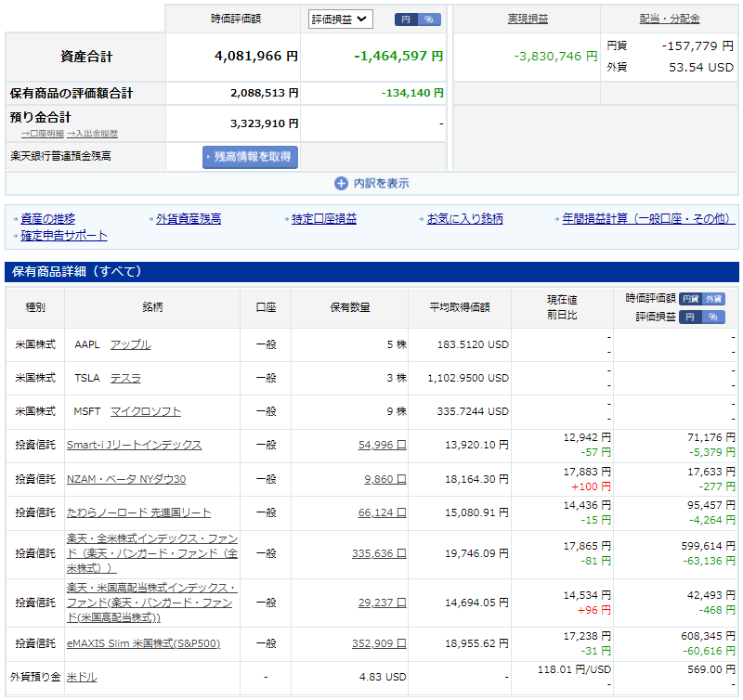Open 年間損益計算（一般口座・その他）link
743x700 pixels.
[x=647, y=219]
